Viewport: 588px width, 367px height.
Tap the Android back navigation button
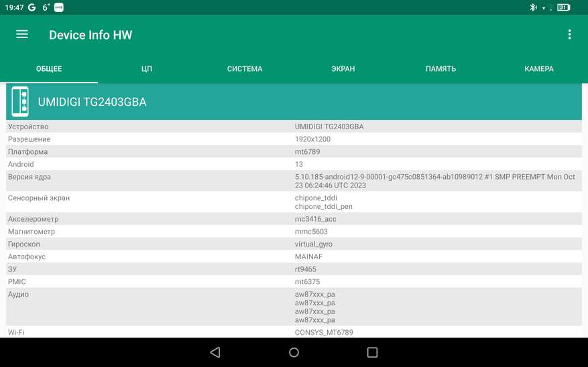215,352
